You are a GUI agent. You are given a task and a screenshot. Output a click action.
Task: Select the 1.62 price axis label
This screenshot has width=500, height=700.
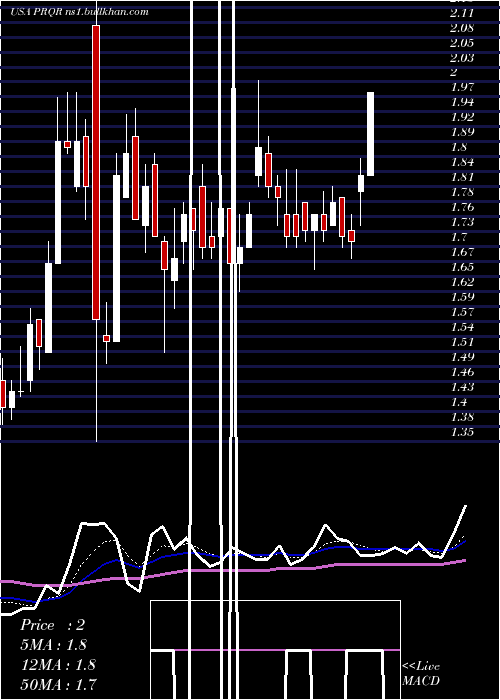[462, 282]
